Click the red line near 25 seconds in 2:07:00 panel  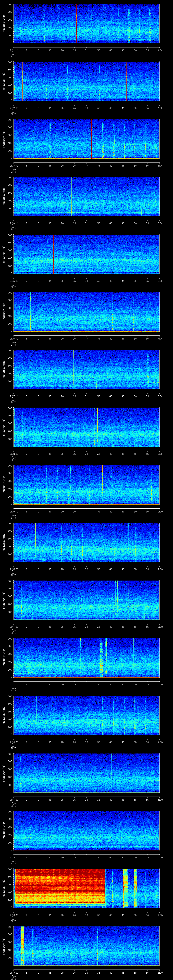[74, 369]
